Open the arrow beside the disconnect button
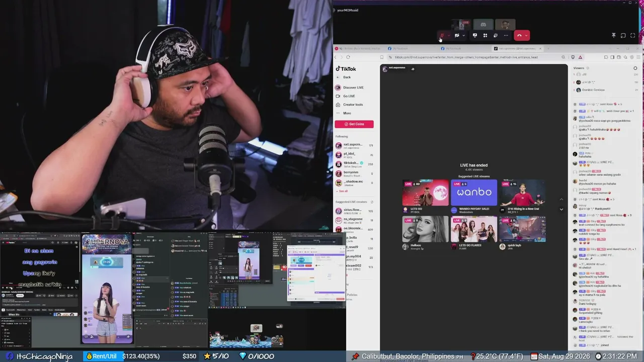644x362 pixels. pos(526,36)
